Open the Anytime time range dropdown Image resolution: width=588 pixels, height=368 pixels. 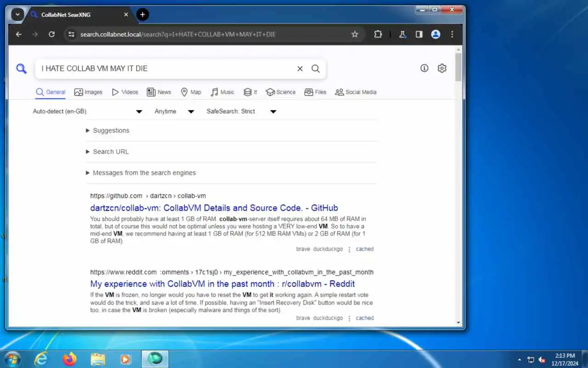[175, 111]
